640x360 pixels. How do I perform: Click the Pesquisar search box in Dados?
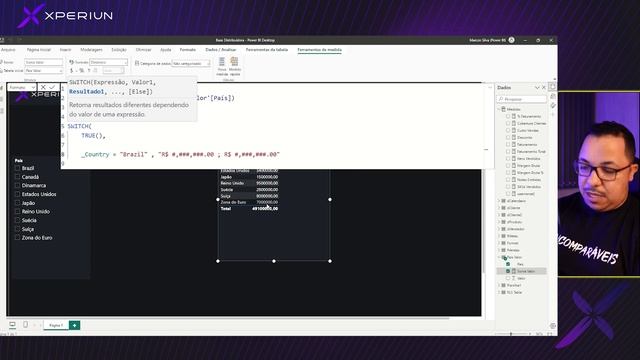[522, 99]
